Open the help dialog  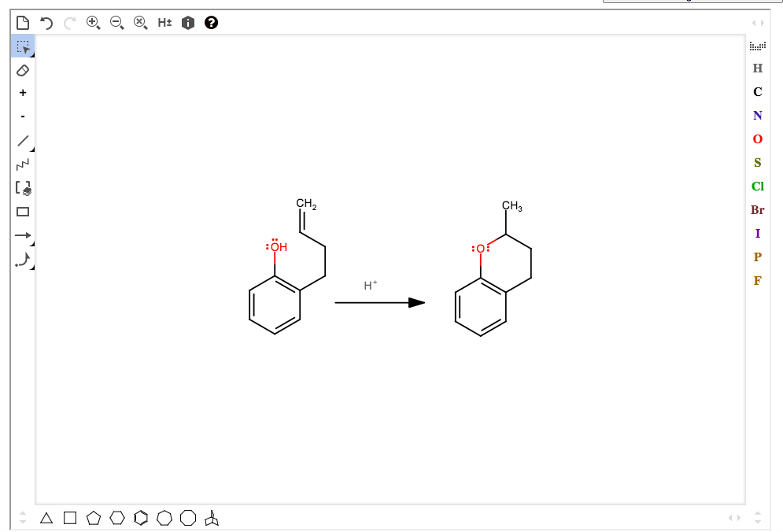pos(210,23)
